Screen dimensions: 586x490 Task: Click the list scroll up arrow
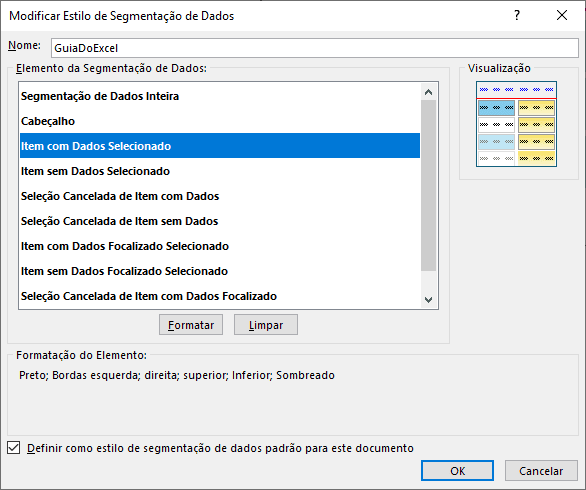[x=429, y=92]
